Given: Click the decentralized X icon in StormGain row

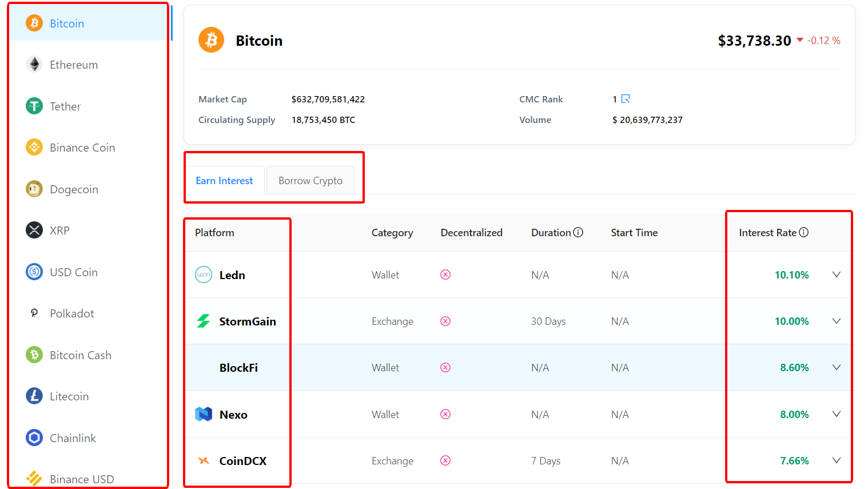Looking at the screenshot, I should pyautogui.click(x=445, y=321).
